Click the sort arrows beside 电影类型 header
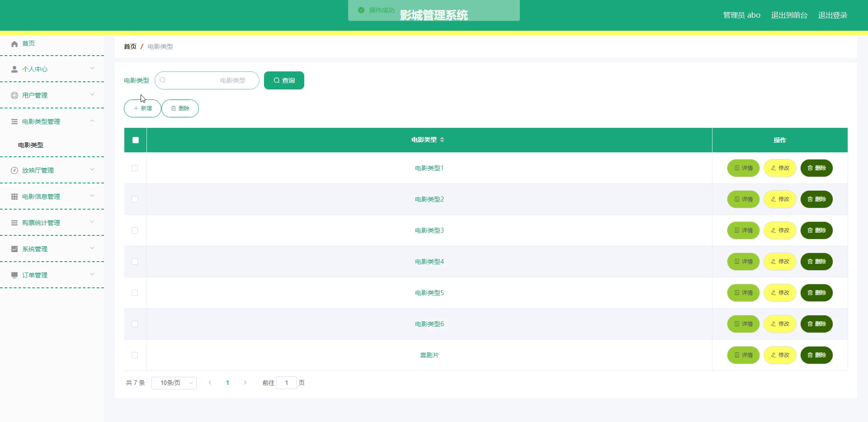This screenshot has height=422, width=868. pos(442,140)
